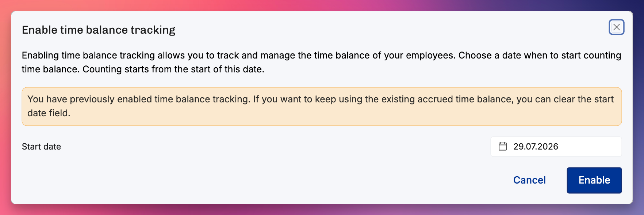Close dialog with the X icon
Image resolution: width=644 pixels, height=215 pixels.
[616, 27]
